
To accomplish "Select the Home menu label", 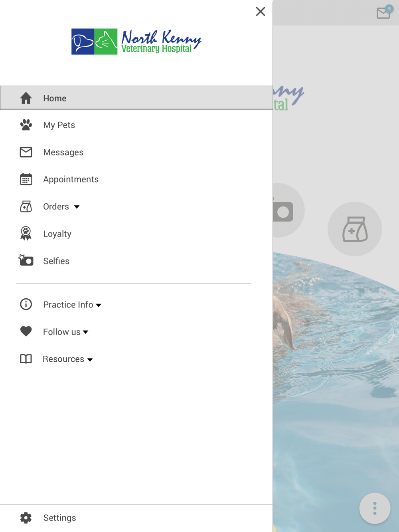I will click(55, 98).
